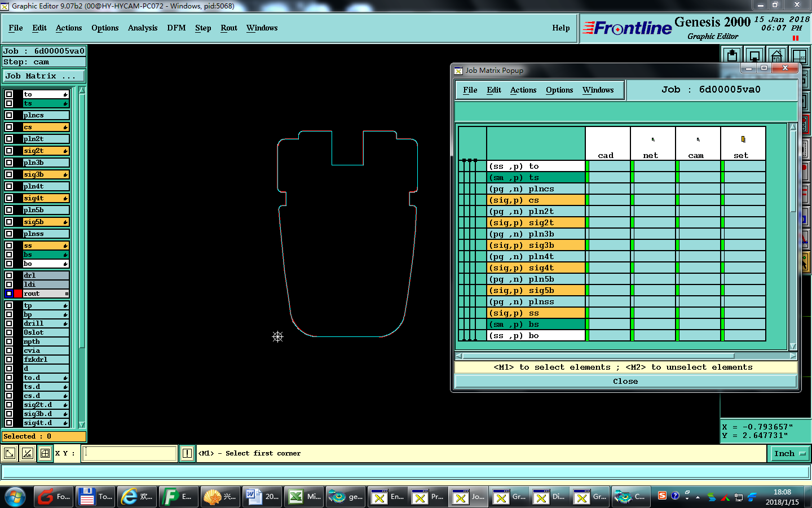Click red color swatch beside 'rout' layer
812x508 pixels.
[18, 294]
